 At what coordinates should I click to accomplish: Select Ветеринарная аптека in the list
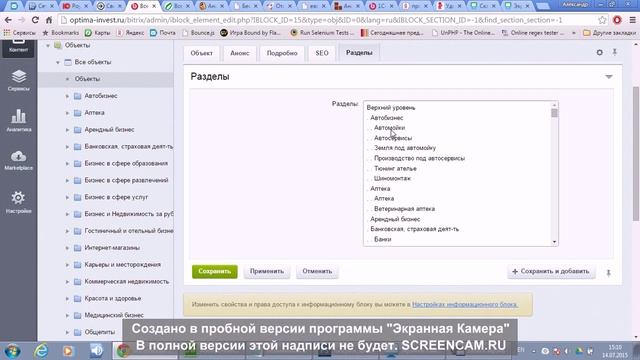click(x=404, y=209)
